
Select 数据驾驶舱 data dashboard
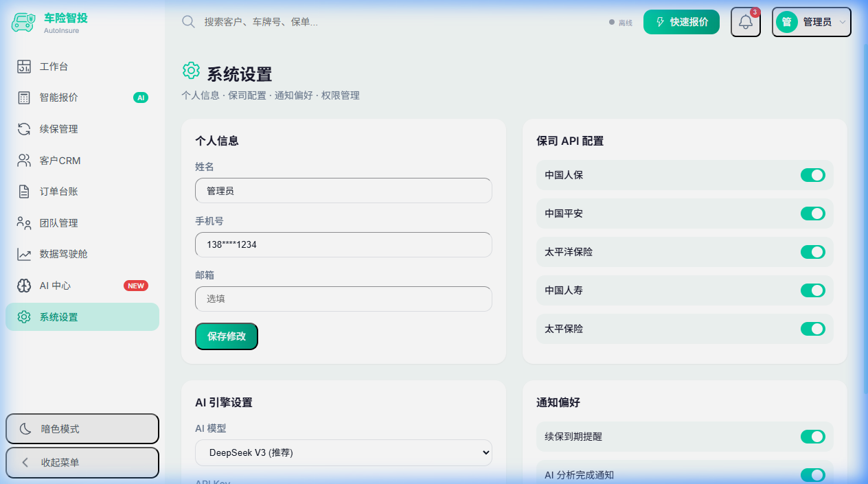coord(62,254)
